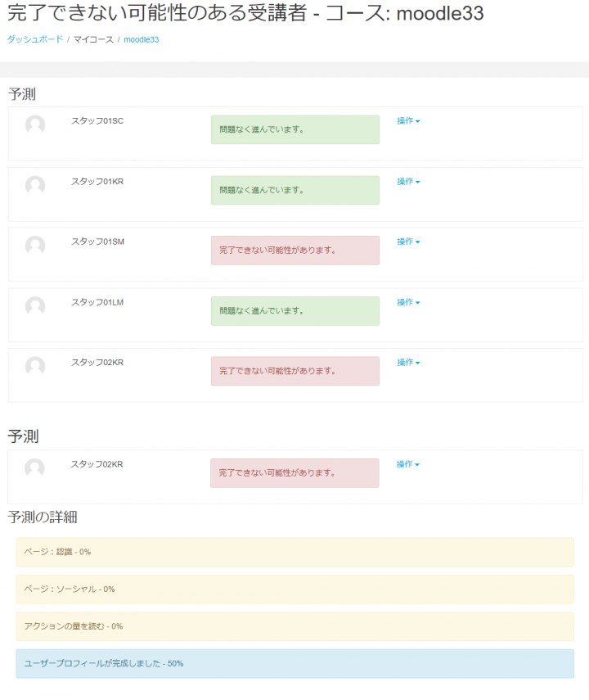
Task: Go to the ダッシュボード breadcrumb link
Action: pyautogui.click(x=35, y=39)
